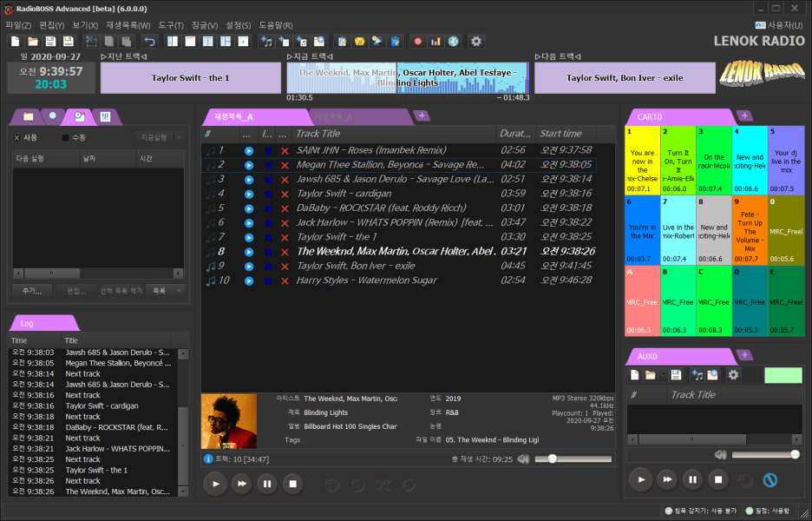The image size is (812, 521).
Task: Click cart A MRC_Free pink button
Action: point(643,301)
